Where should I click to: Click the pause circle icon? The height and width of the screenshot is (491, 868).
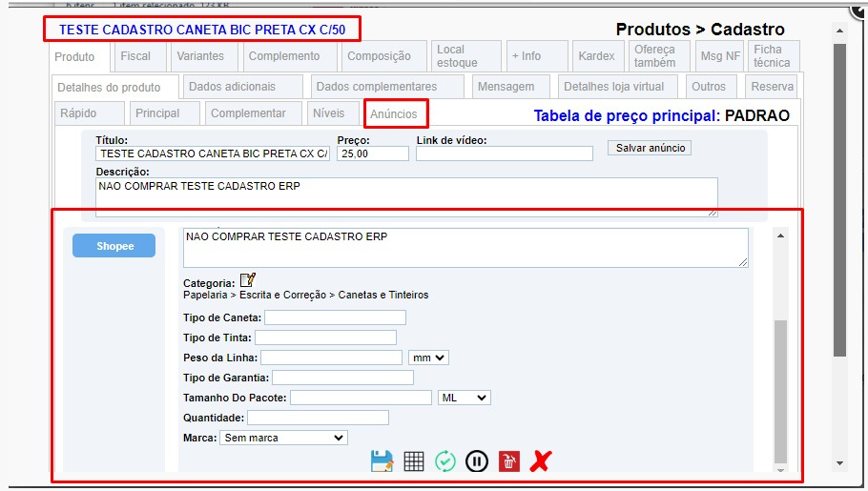click(477, 461)
